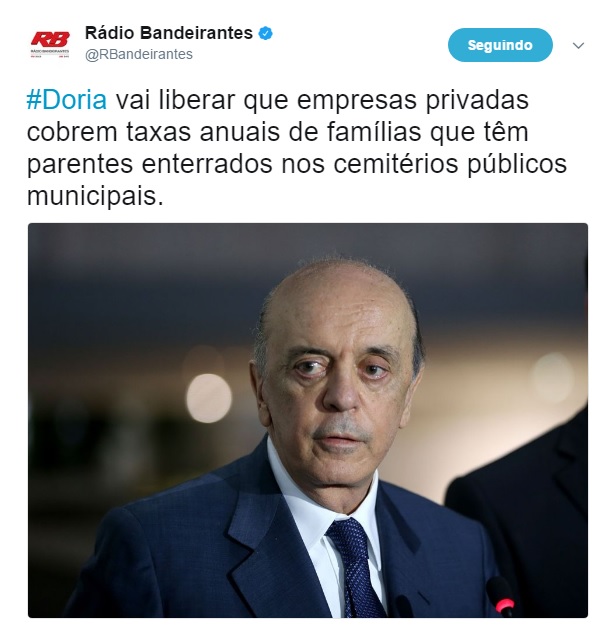Open the attached photo of the man
Image resolution: width=603 pixels, height=631 pixels.
(308, 420)
